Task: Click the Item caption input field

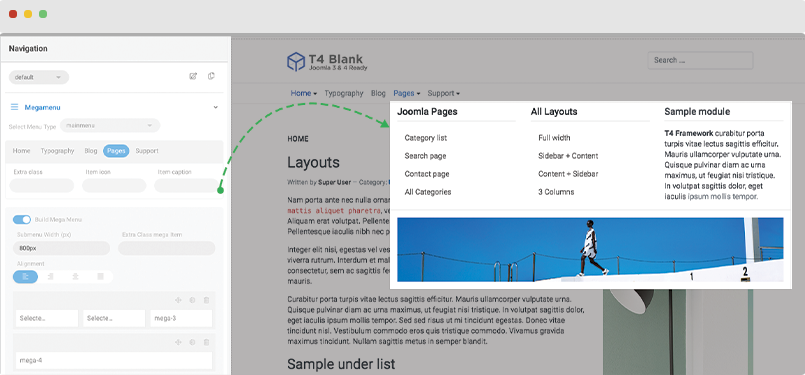Action: [186, 185]
